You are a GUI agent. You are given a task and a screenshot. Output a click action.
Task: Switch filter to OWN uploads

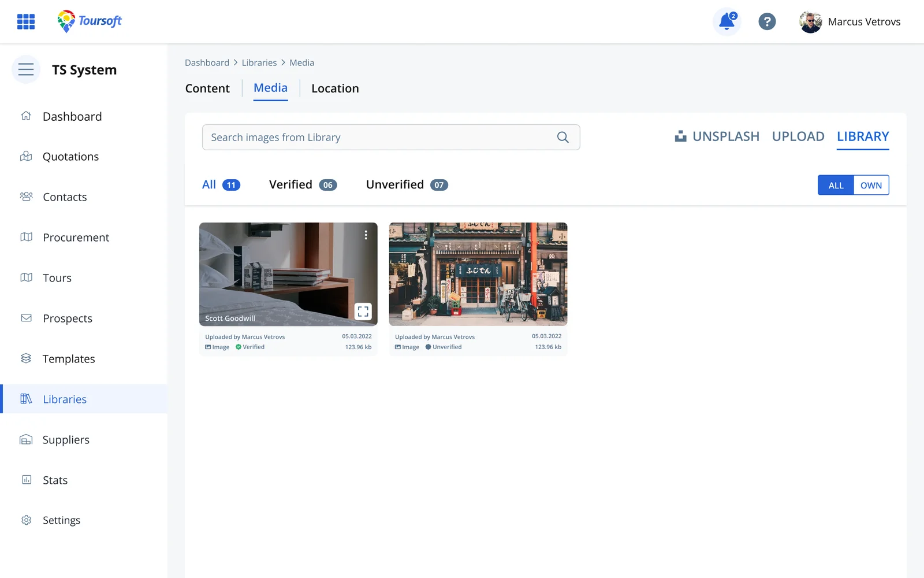pyautogui.click(x=871, y=185)
